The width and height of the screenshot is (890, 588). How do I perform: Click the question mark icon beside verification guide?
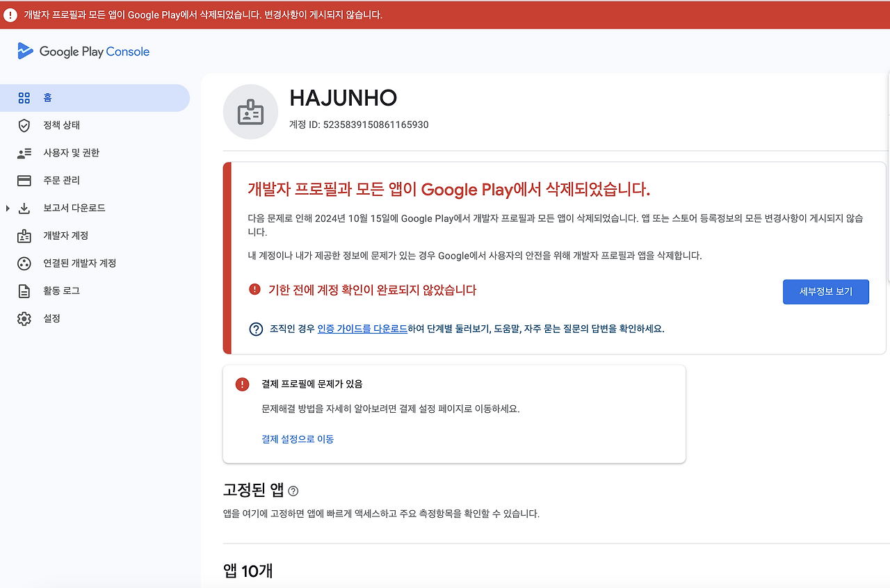coord(255,329)
